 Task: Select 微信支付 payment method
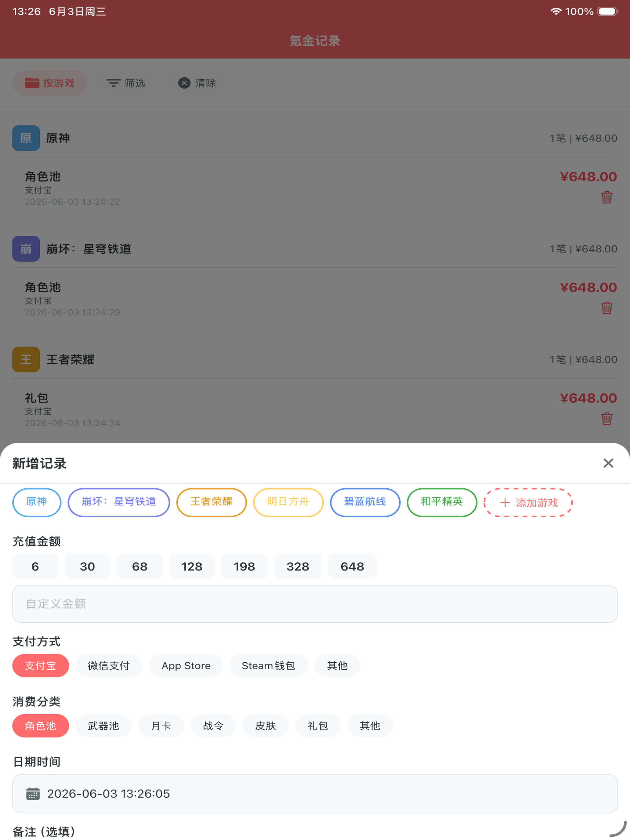[109, 666]
